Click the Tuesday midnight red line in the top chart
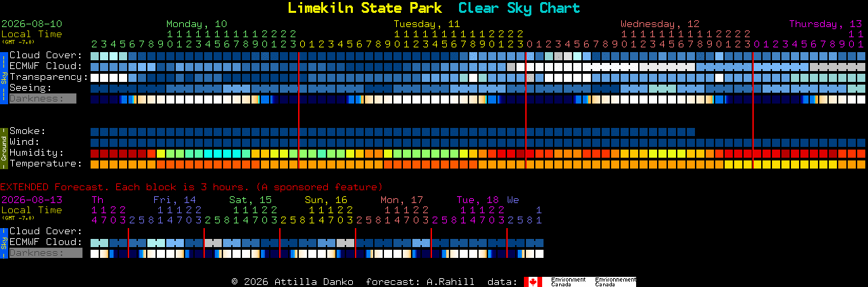 click(x=526, y=110)
